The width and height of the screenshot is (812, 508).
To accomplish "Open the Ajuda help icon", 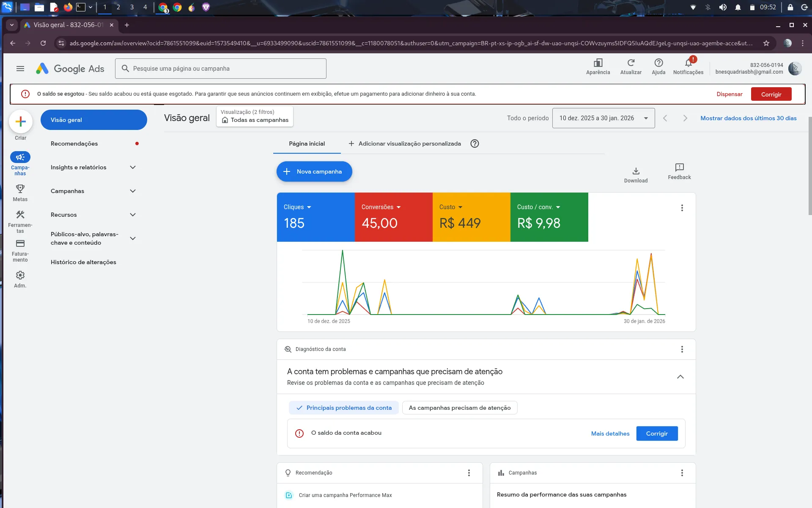I will pyautogui.click(x=658, y=63).
